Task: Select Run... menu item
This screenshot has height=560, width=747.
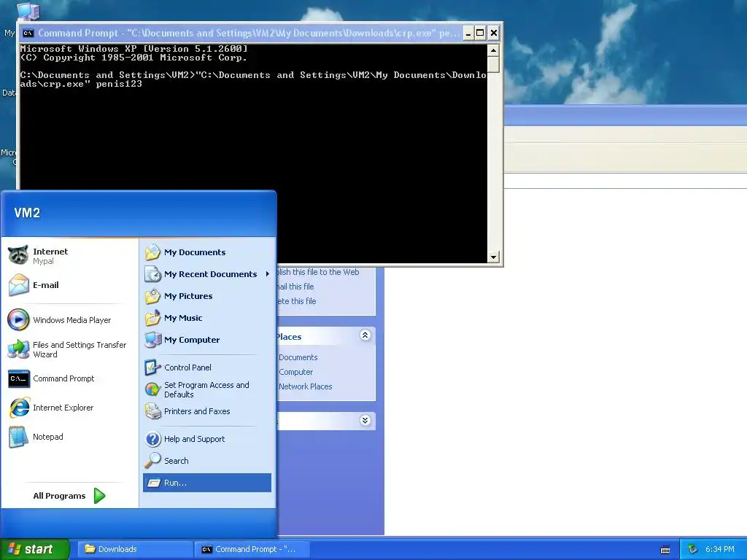Action: click(207, 483)
